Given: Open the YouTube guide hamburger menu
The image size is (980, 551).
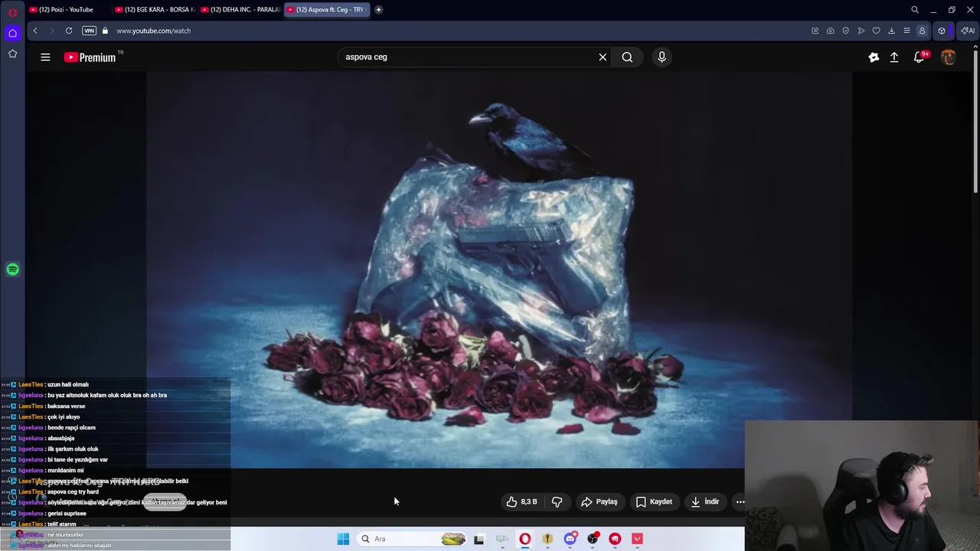Looking at the screenshot, I should click(45, 57).
